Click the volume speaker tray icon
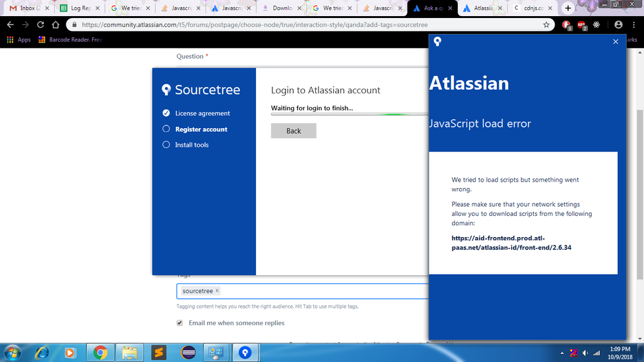 [585, 353]
